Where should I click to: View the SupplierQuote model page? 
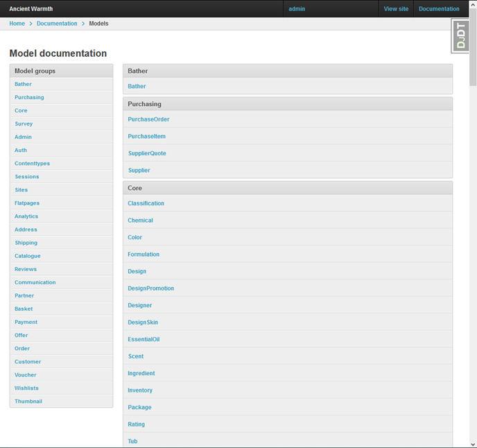pyautogui.click(x=147, y=153)
